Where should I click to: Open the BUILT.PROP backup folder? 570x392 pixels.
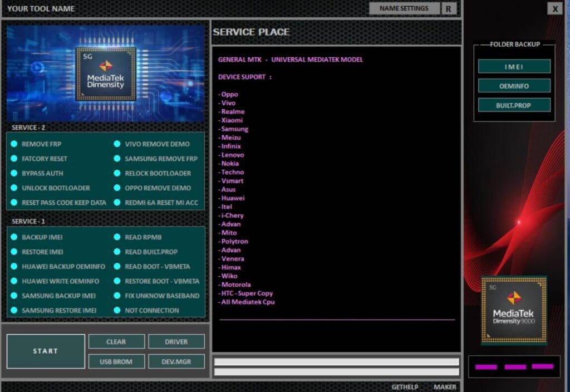pyautogui.click(x=514, y=105)
